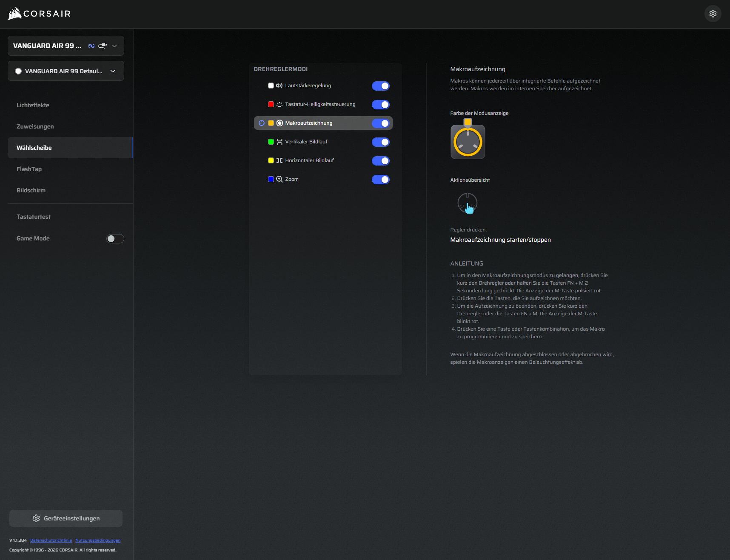Click the orange Makroaufzeichnung color swatch

click(271, 123)
